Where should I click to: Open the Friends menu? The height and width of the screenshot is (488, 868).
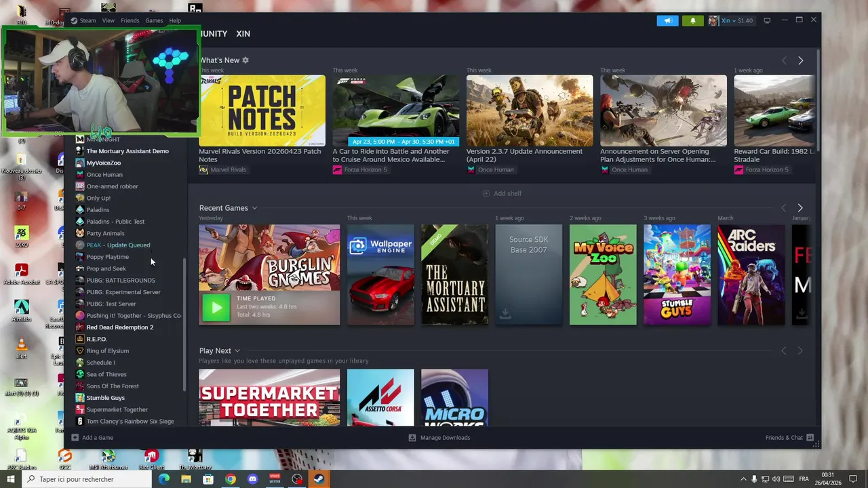130,20
